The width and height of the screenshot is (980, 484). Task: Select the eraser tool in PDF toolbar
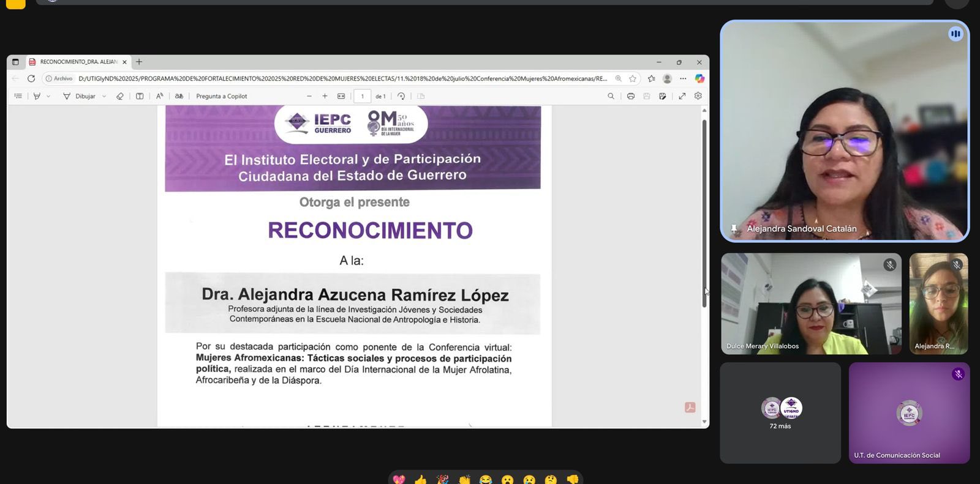coord(120,96)
